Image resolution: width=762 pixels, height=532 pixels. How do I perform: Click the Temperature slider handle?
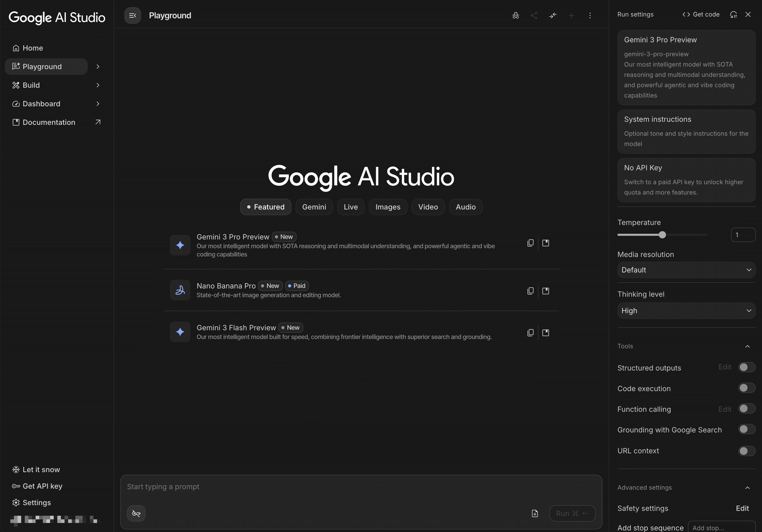tap(662, 235)
